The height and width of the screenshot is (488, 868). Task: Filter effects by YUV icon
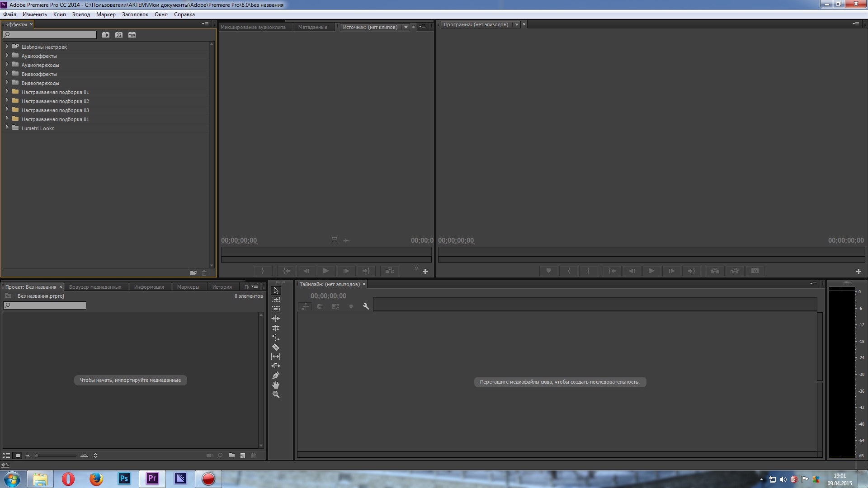coord(132,35)
